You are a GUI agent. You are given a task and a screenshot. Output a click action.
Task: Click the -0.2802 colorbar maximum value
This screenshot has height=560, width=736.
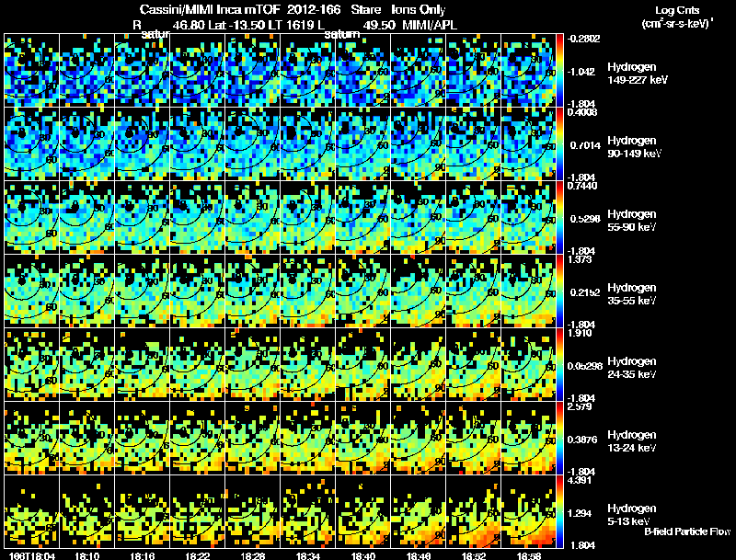pos(583,39)
